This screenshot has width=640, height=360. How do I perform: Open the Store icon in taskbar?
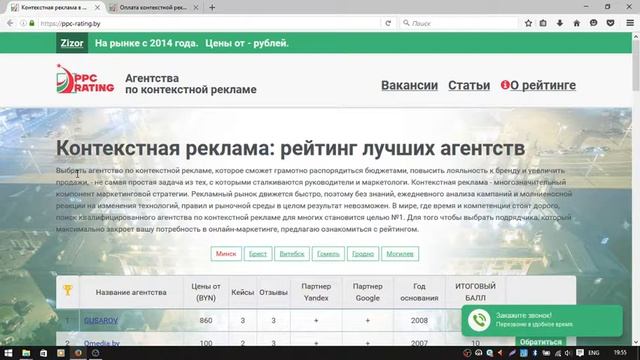43,353
